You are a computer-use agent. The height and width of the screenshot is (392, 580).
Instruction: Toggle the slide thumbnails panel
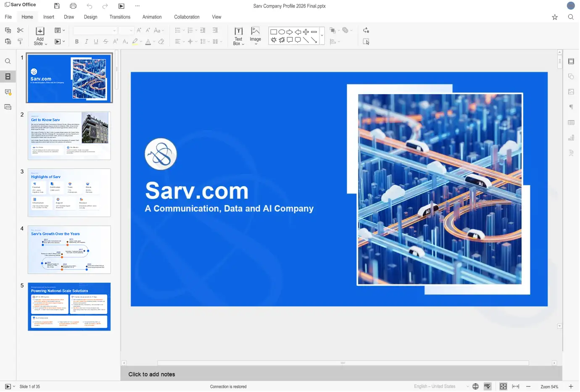pyautogui.click(x=8, y=76)
